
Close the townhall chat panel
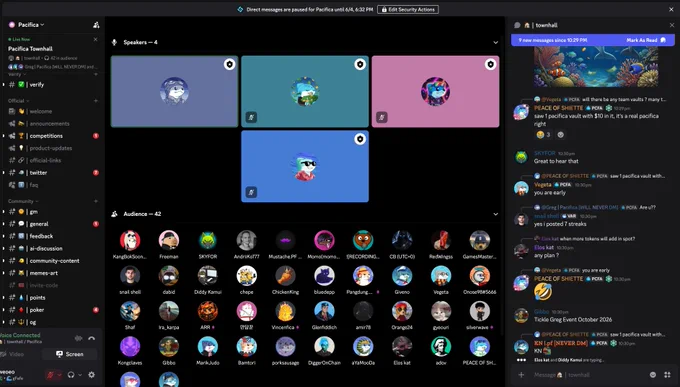(x=672, y=25)
